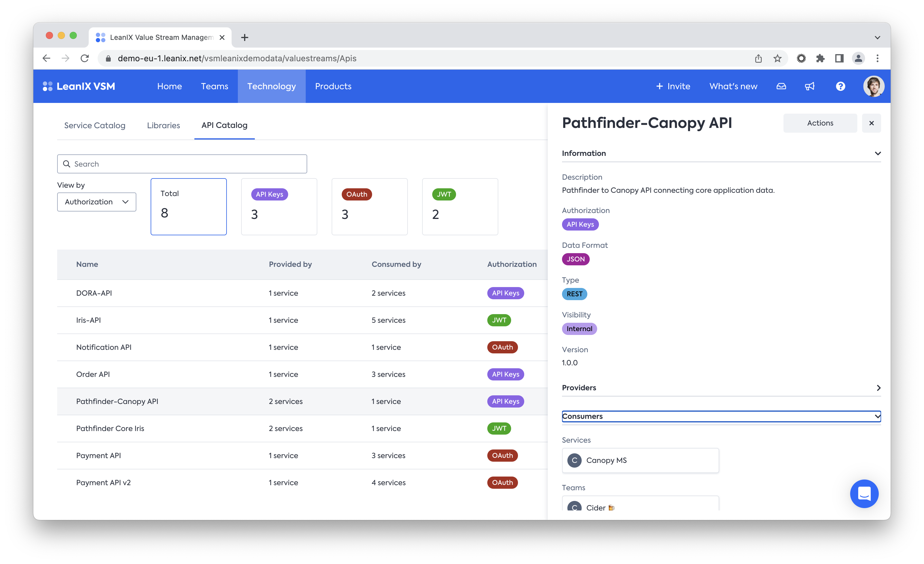Click the user profile avatar

[x=873, y=86]
